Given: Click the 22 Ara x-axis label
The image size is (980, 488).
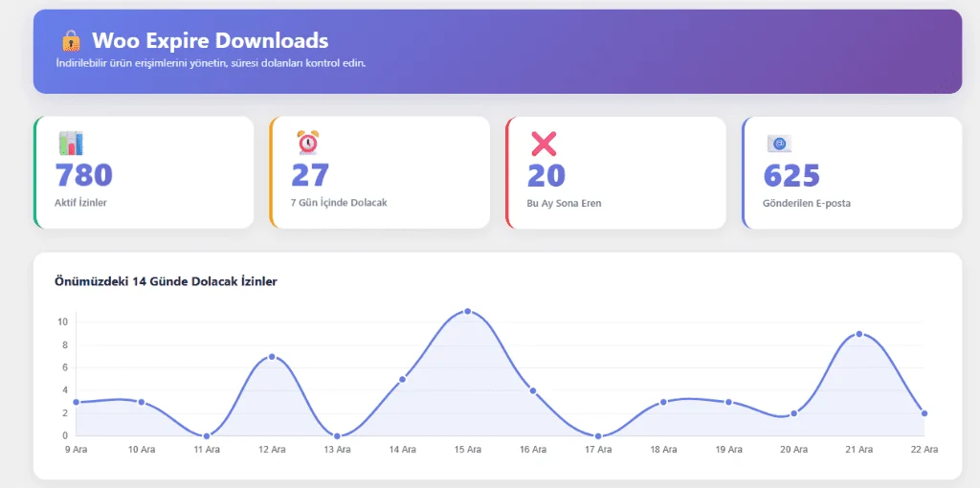Looking at the screenshot, I should click(924, 450).
